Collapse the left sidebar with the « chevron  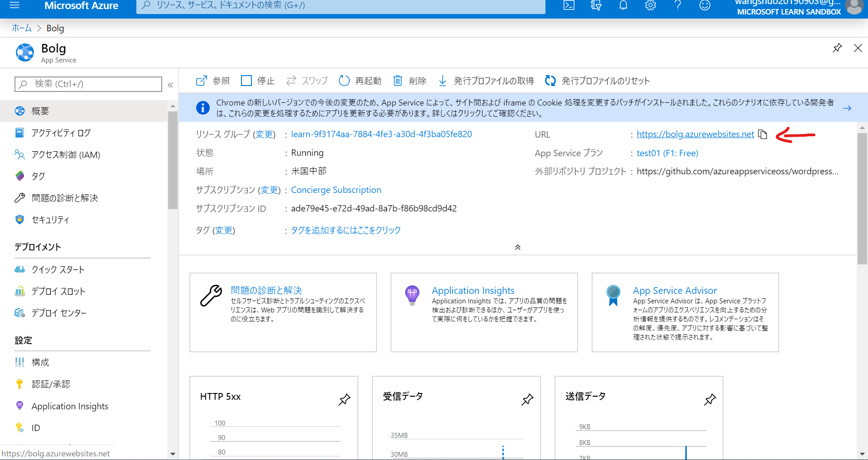[171, 85]
